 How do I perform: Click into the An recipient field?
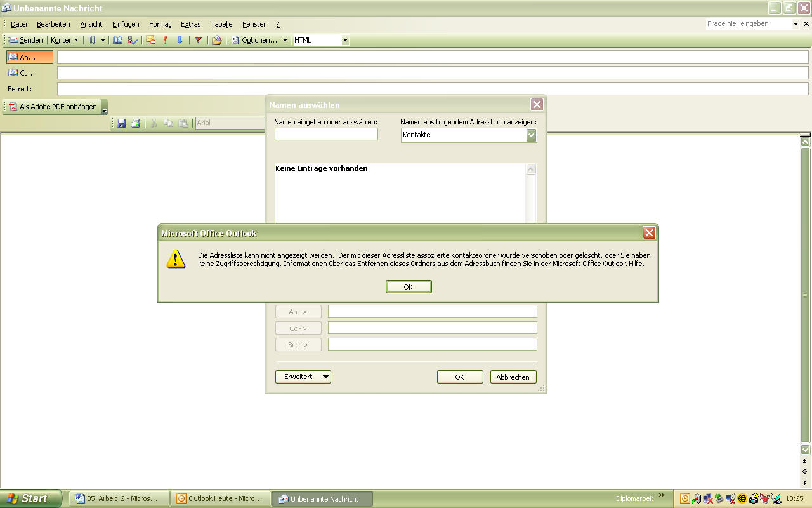coord(433,57)
